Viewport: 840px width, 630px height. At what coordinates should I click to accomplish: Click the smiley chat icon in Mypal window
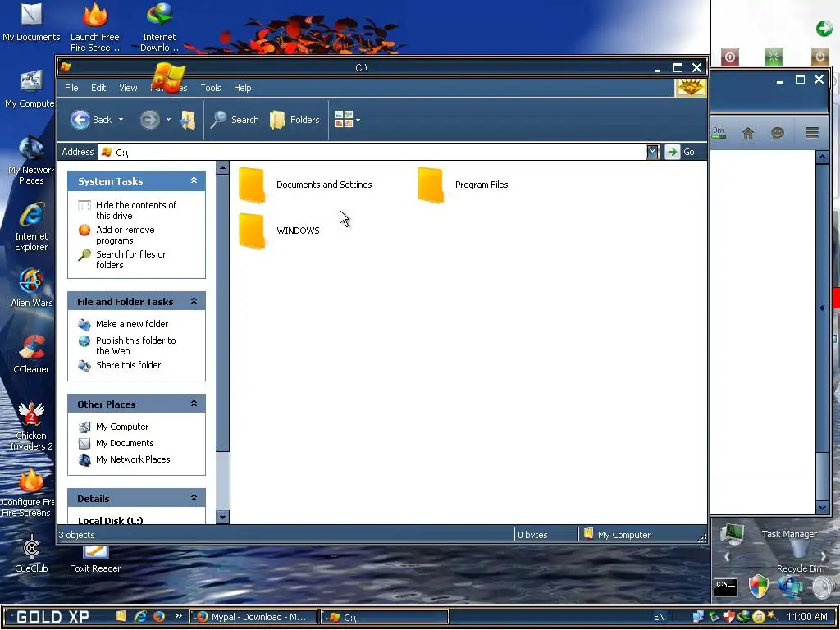point(778,133)
